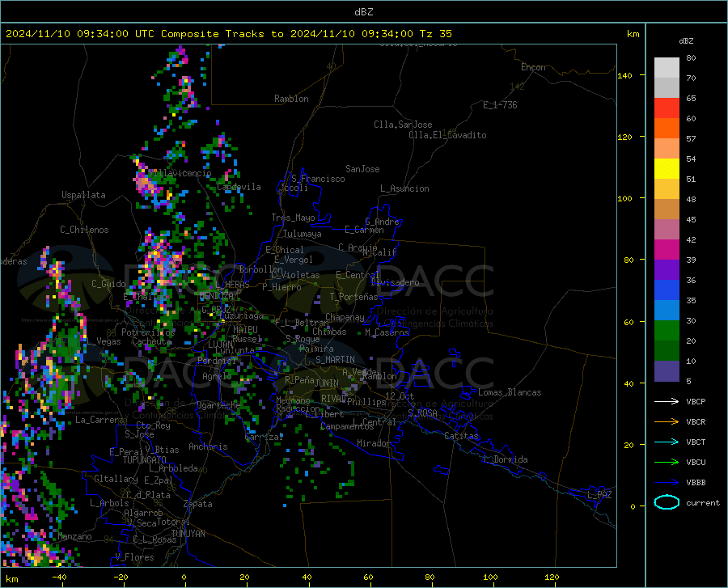
Task: Click the Clla.El_Cavadito map label
Action: tap(447, 135)
